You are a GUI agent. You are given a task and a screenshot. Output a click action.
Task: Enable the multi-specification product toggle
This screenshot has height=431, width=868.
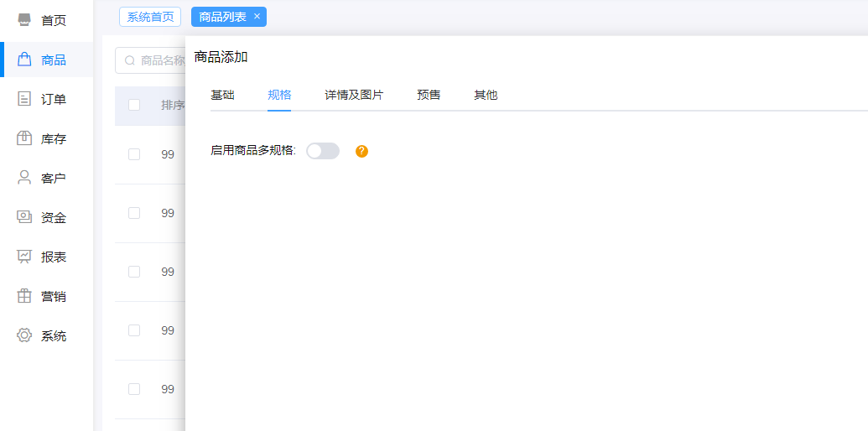pos(322,151)
